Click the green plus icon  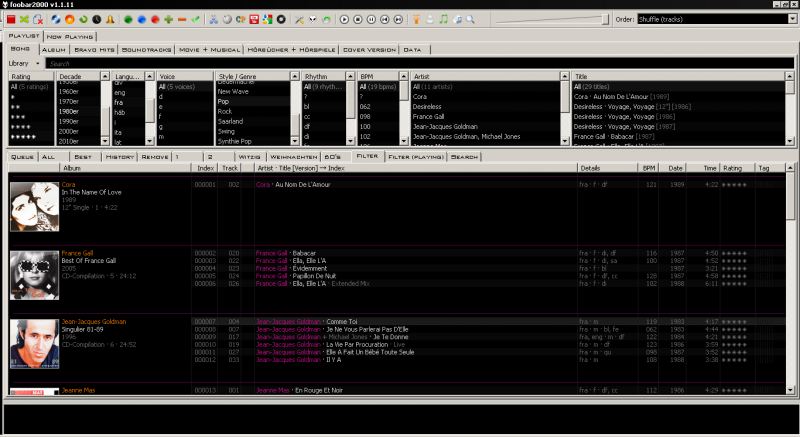click(168, 19)
